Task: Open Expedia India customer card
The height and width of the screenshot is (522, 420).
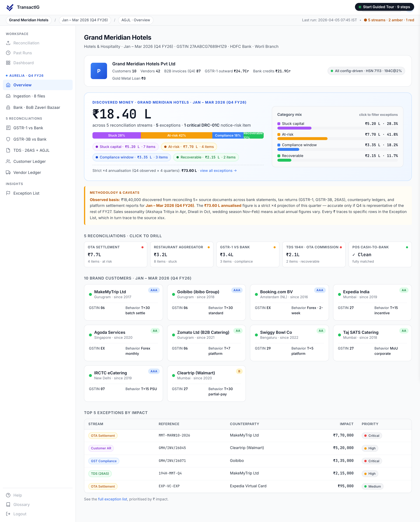Action: 372,302
